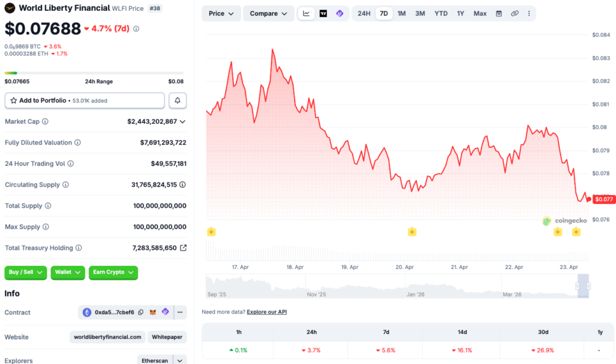Open the chart three-dot options menu

click(x=529, y=13)
